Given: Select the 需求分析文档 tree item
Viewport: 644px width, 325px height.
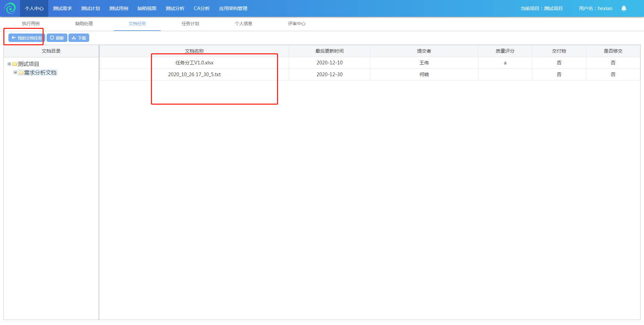Looking at the screenshot, I should pos(40,73).
